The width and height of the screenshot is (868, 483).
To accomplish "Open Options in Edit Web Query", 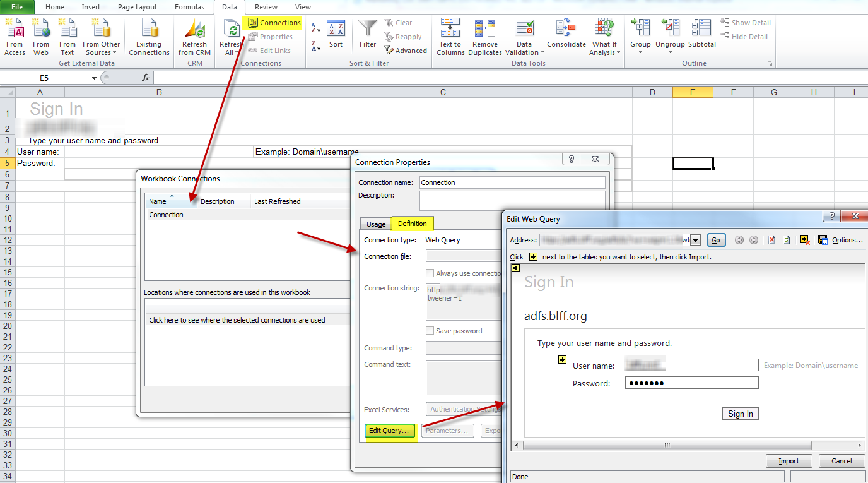I will [847, 240].
